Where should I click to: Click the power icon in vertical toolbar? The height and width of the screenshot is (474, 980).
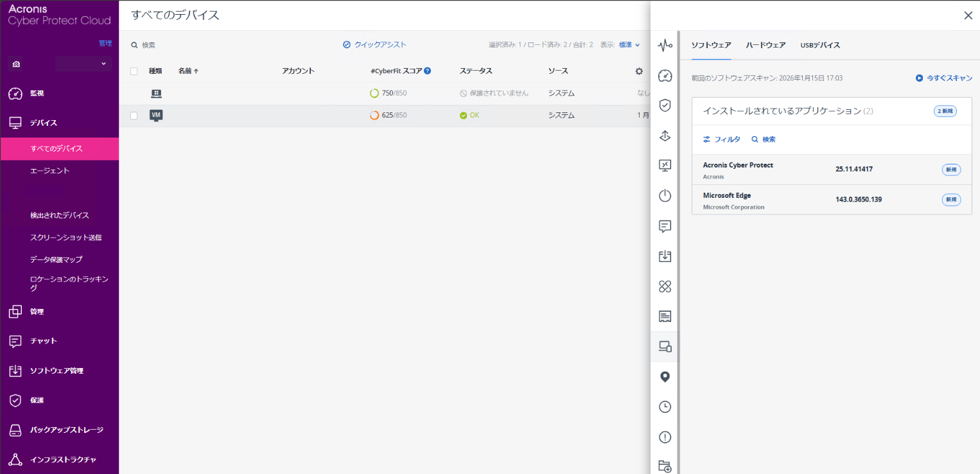(665, 196)
